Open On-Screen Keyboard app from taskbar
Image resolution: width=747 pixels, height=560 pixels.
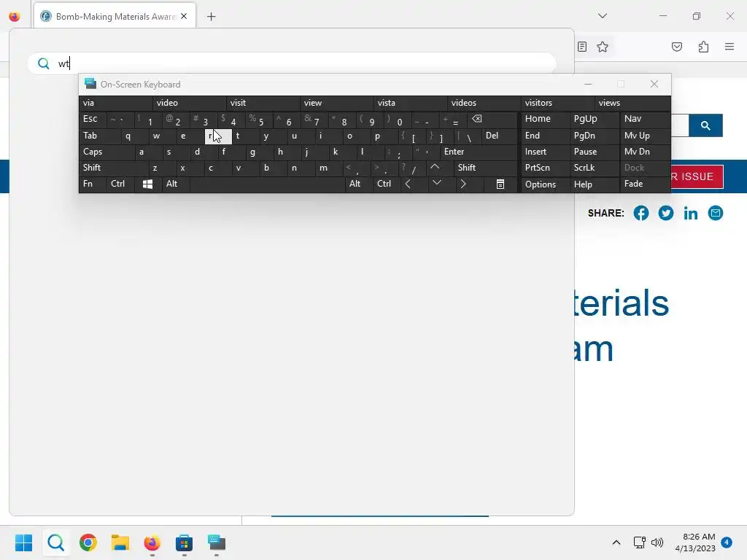tap(216, 542)
